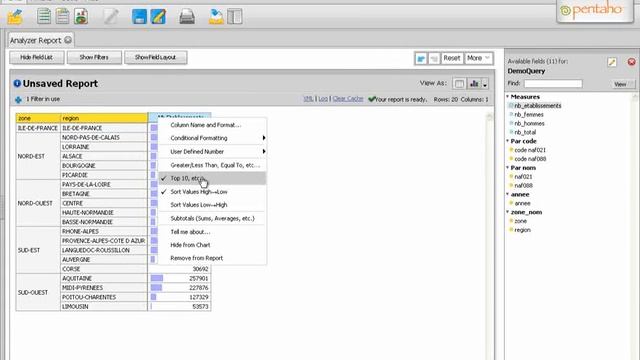The image size is (640, 360).
Task: Select nb_total field
Action: 525,132
